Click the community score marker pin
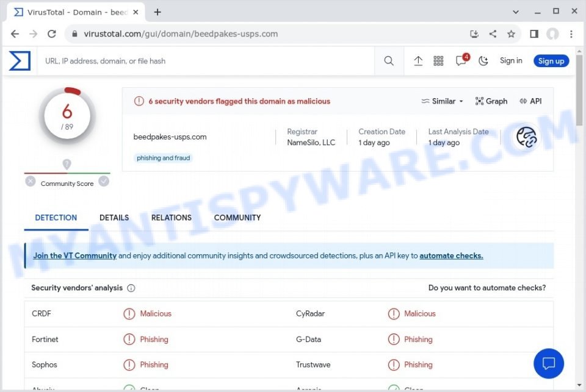This screenshot has width=586, height=392. click(67, 164)
